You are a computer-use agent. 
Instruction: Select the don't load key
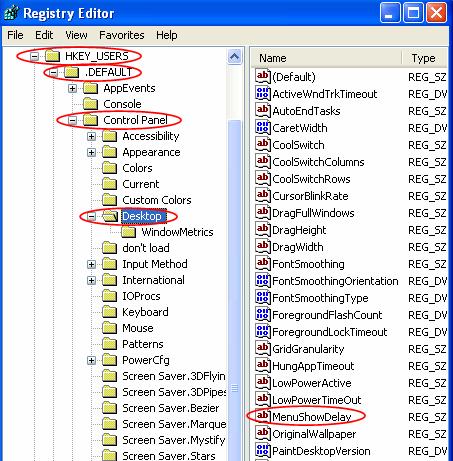tap(146, 248)
